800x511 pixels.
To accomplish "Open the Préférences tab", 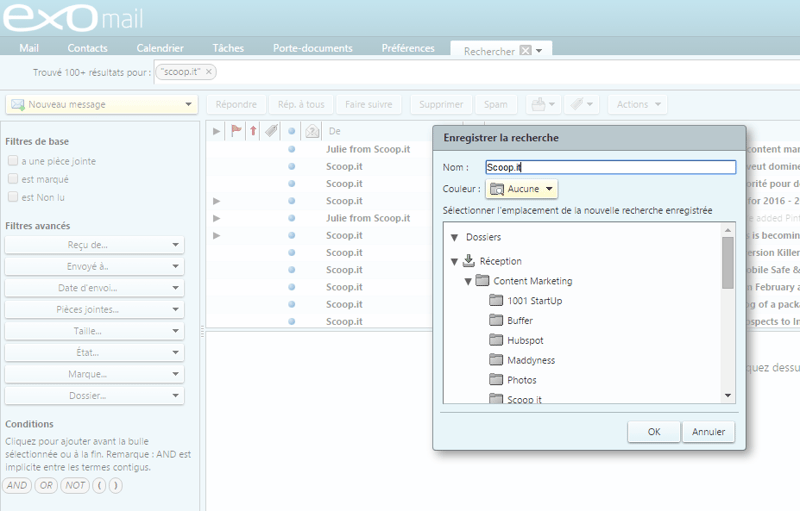I will pyautogui.click(x=408, y=48).
